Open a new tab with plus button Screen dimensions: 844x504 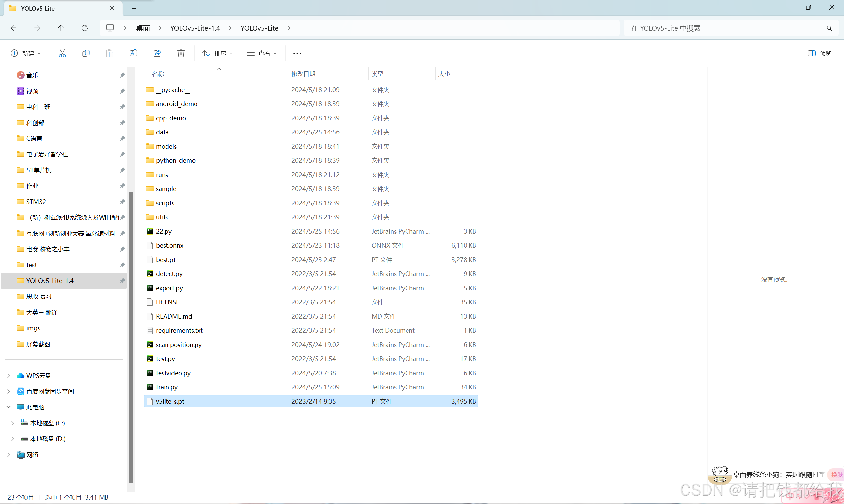coord(134,9)
